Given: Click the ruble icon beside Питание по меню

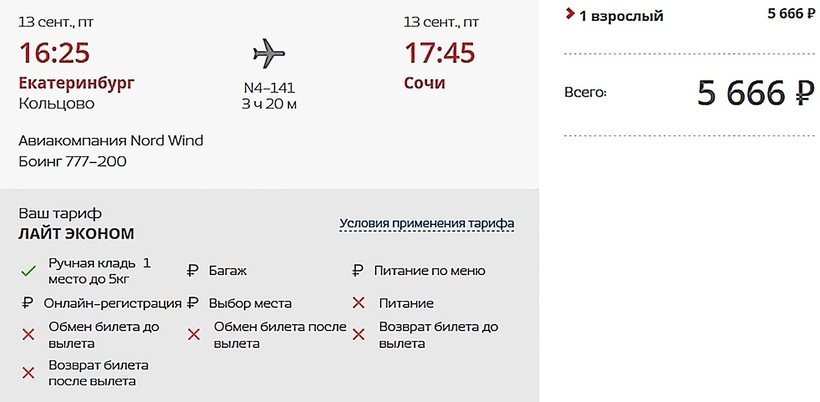Looking at the screenshot, I should (357, 271).
